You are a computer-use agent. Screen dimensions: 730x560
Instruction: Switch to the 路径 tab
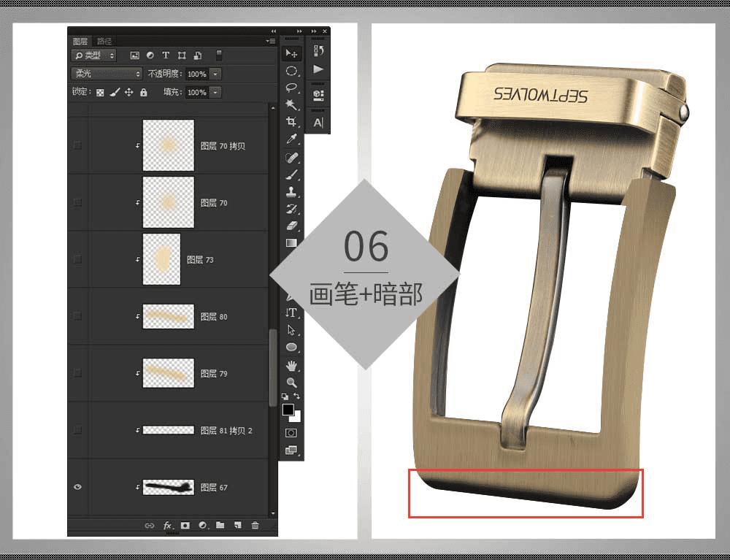click(104, 42)
